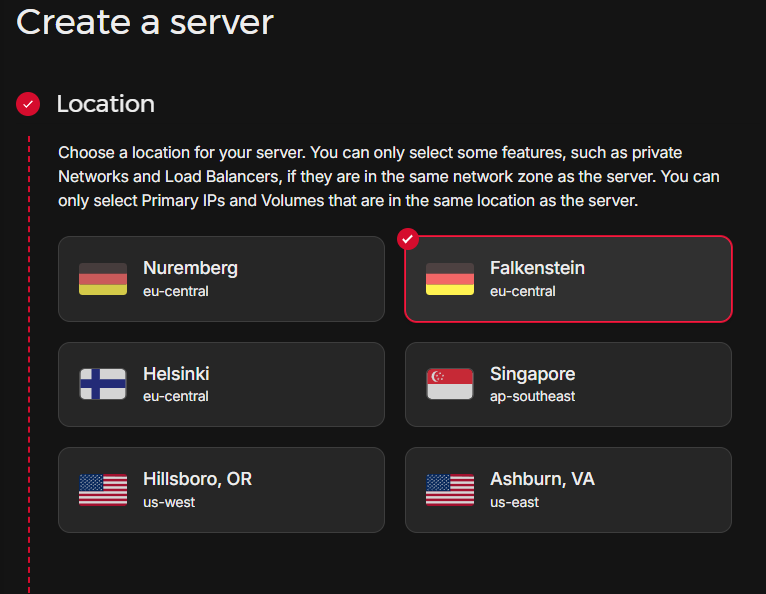Click the red checkmark beside Location heading
766x594 pixels.
pyautogui.click(x=28, y=104)
